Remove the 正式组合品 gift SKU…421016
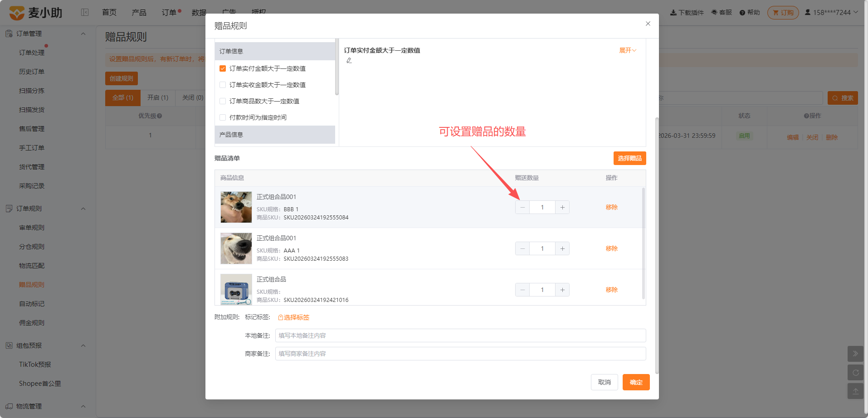The height and width of the screenshot is (418, 868). click(611, 290)
